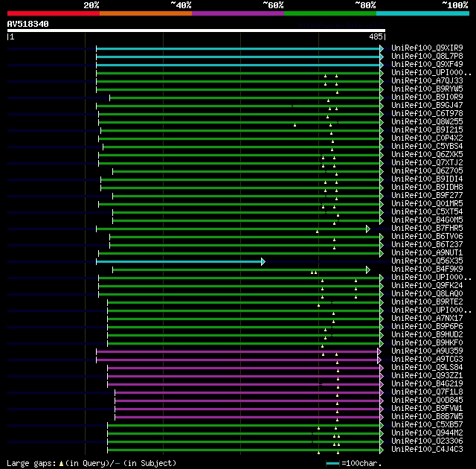Open the UniRef100_C5XT54 entry
Viewport: 476px width, 469px height.
[x=427, y=212]
